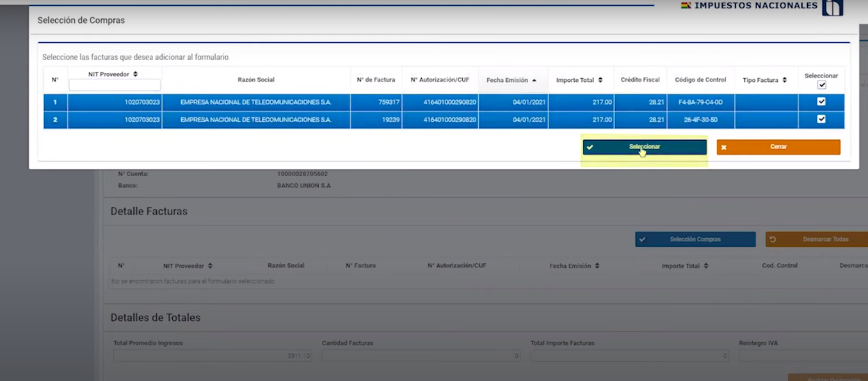Click the Impuestos Nacionales logo icon
This screenshot has width=868, height=381.
pos(832,7)
